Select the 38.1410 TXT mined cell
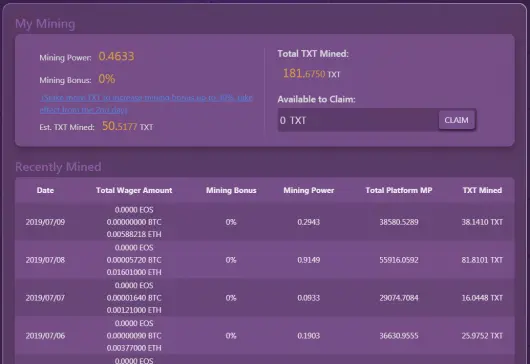530x364 pixels. pos(482,222)
